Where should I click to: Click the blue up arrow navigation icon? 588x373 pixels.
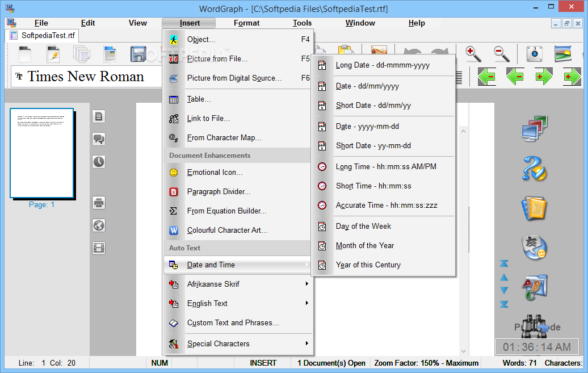pyautogui.click(x=504, y=278)
